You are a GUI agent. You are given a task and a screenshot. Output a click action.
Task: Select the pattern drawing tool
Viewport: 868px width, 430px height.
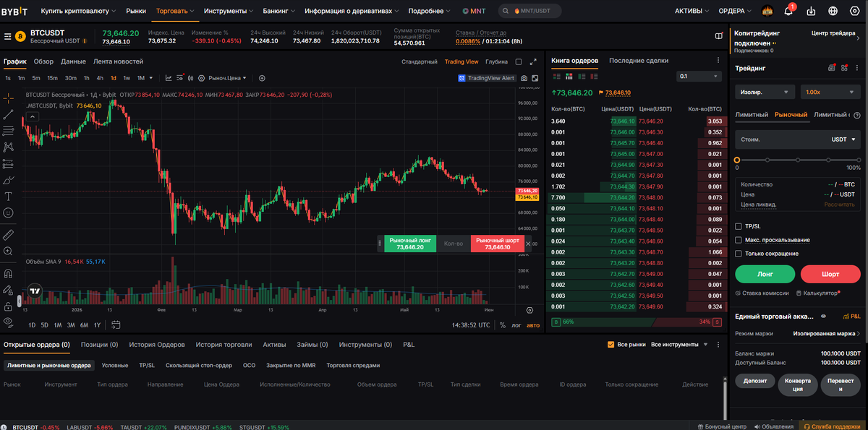tap(8, 147)
